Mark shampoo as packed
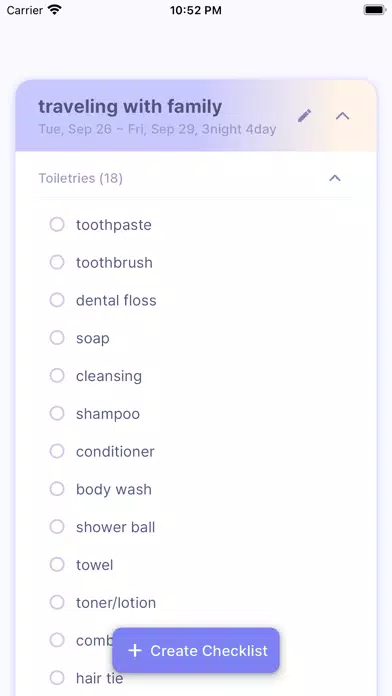 pos(57,413)
